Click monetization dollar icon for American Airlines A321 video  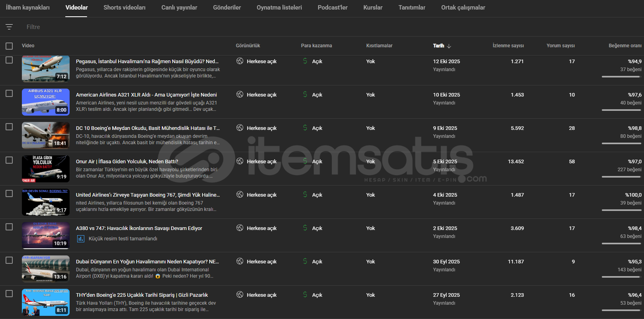305,94
